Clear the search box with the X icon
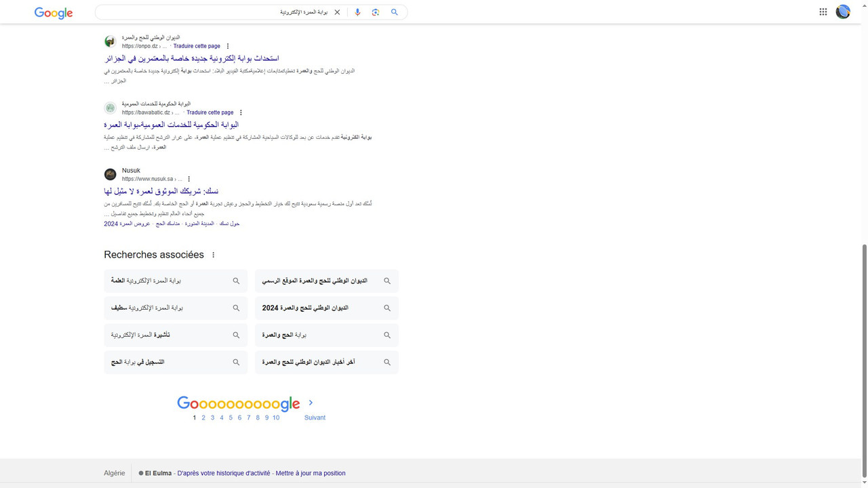This screenshot has width=868, height=488. click(x=337, y=12)
